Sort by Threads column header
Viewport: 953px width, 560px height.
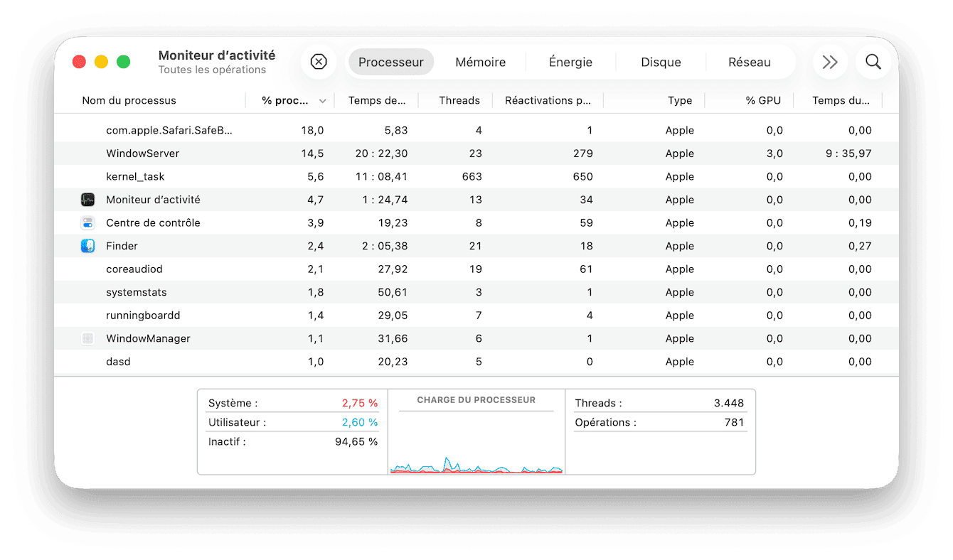click(459, 100)
